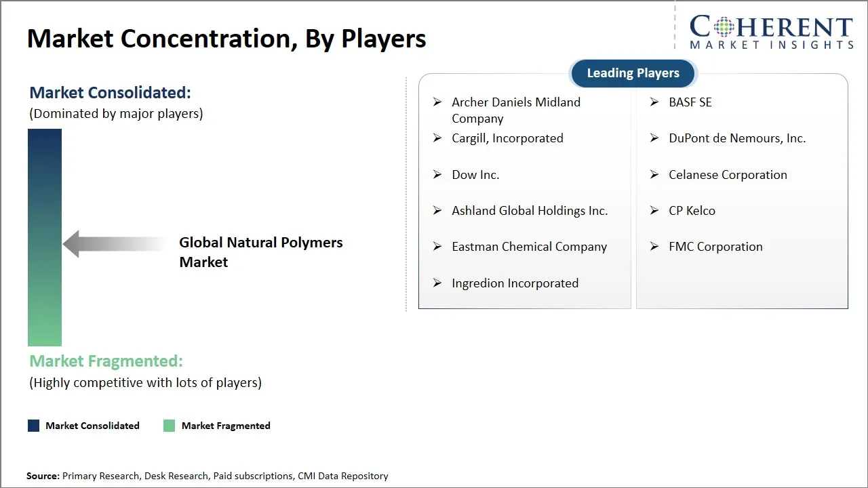The height and width of the screenshot is (488, 868).
Task: Select the gray arrow pointing at the gradient bar
Action: [x=112, y=244]
